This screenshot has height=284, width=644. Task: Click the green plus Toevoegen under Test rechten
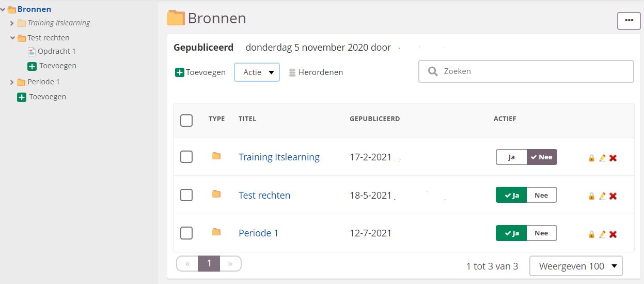(52, 66)
